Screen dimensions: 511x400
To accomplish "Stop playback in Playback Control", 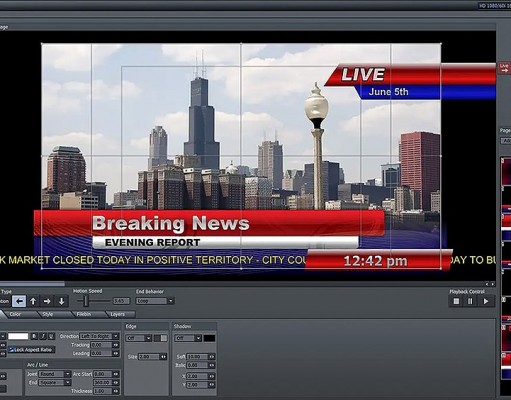I will 456,301.
